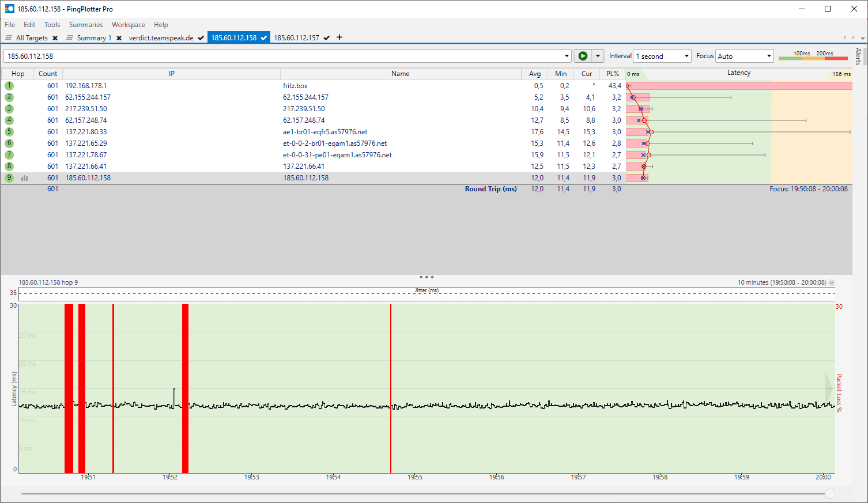Click the PL% column header
The width and height of the screenshot is (868, 503).
[613, 74]
